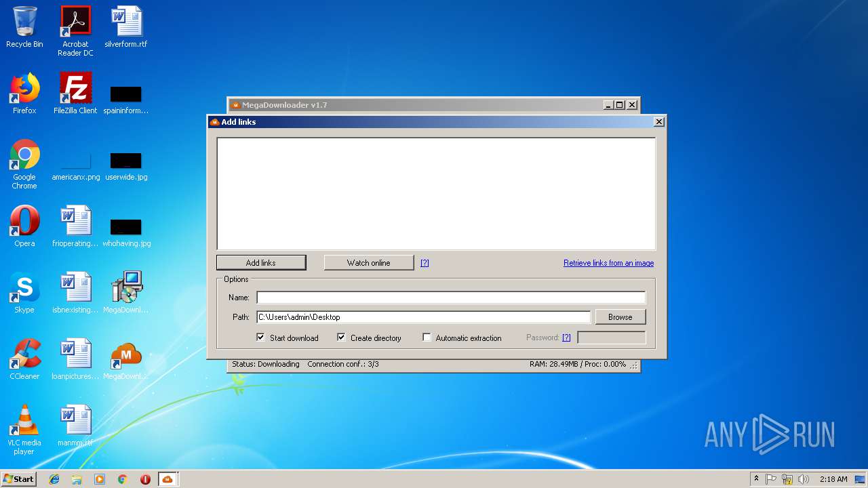Click the Add links button
The height and width of the screenshot is (488, 868).
point(261,262)
